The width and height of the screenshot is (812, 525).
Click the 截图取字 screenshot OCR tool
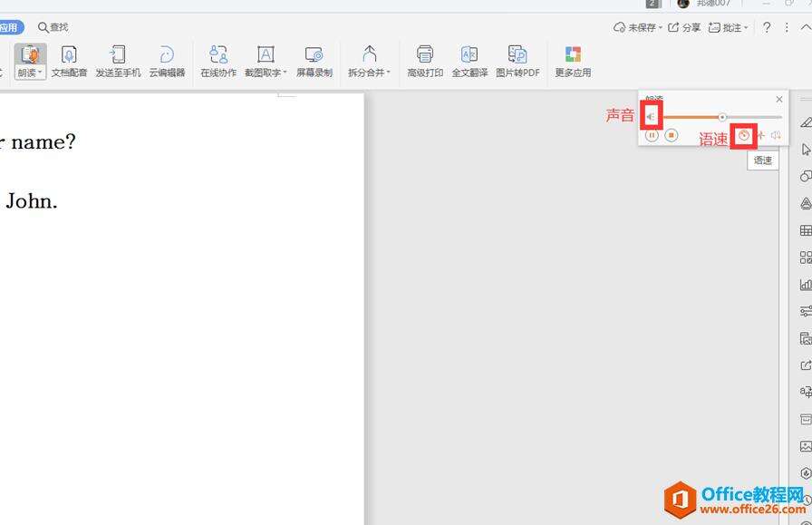(x=266, y=62)
